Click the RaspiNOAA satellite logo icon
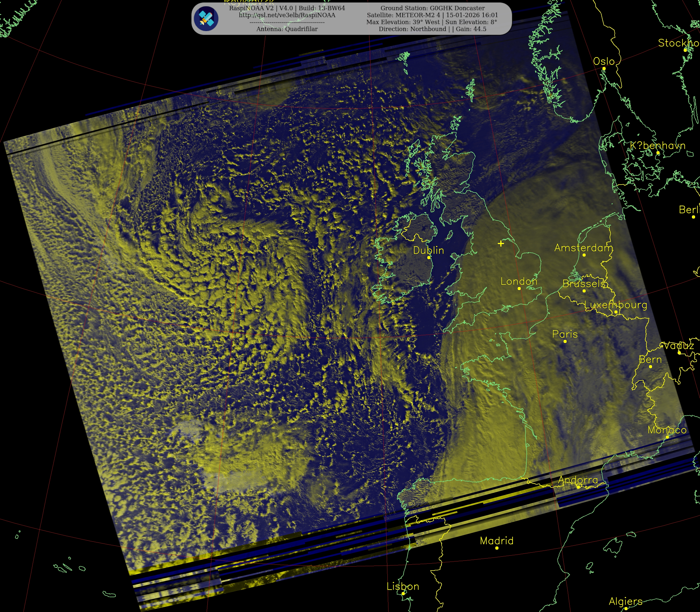This screenshot has height=612, width=700. point(206,18)
